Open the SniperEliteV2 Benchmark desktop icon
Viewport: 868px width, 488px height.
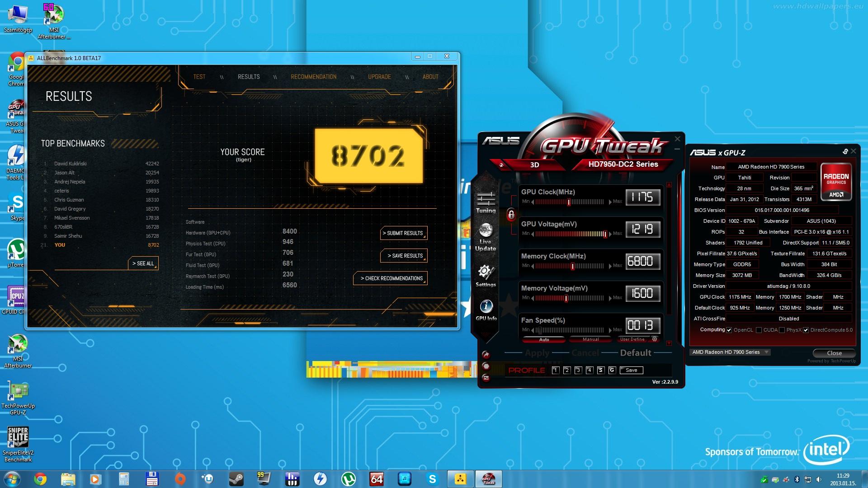click(18, 445)
